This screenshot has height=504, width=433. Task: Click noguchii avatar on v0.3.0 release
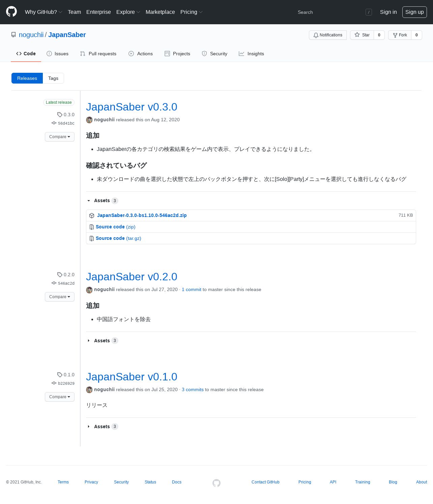89,120
